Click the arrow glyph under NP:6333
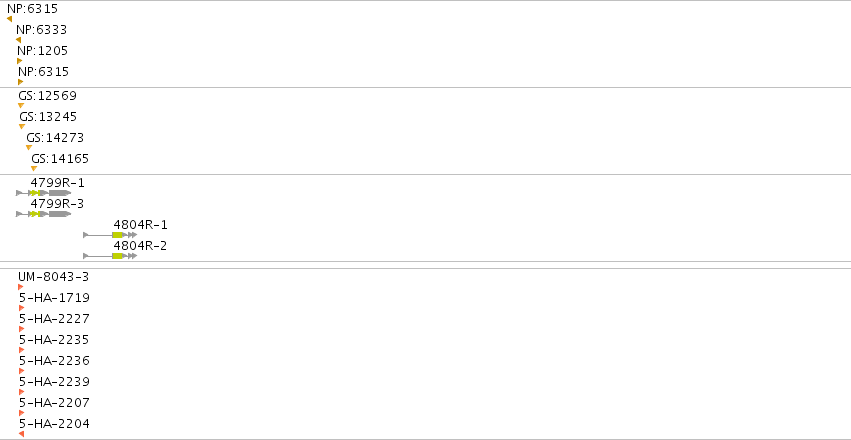The image size is (851, 440). (18, 40)
